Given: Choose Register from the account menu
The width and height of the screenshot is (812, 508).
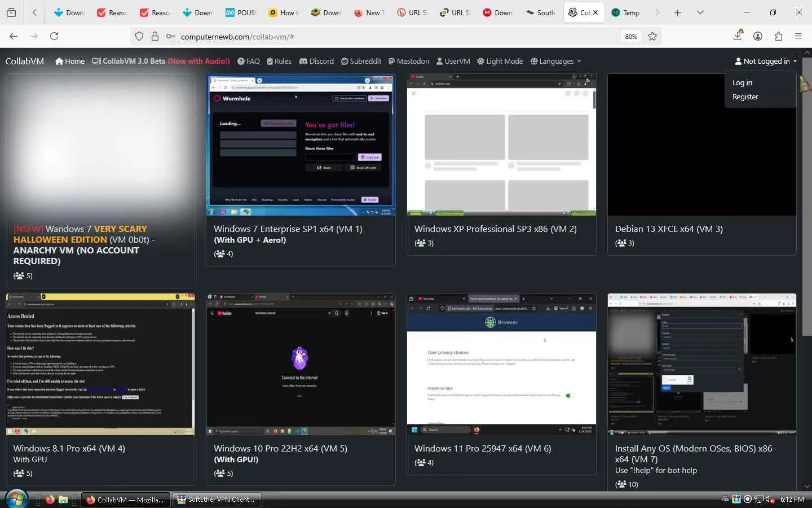Looking at the screenshot, I should click(745, 97).
